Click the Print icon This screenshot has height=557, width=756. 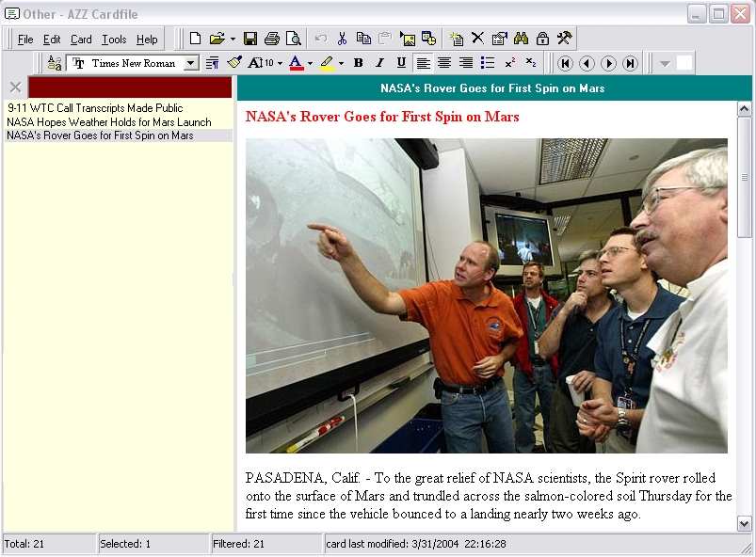point(272,39)
